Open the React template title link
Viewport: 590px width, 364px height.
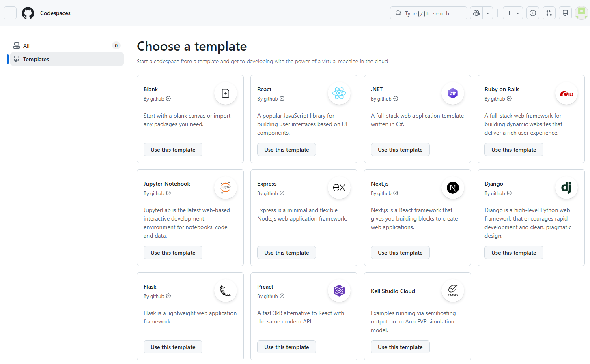[264, 89]
